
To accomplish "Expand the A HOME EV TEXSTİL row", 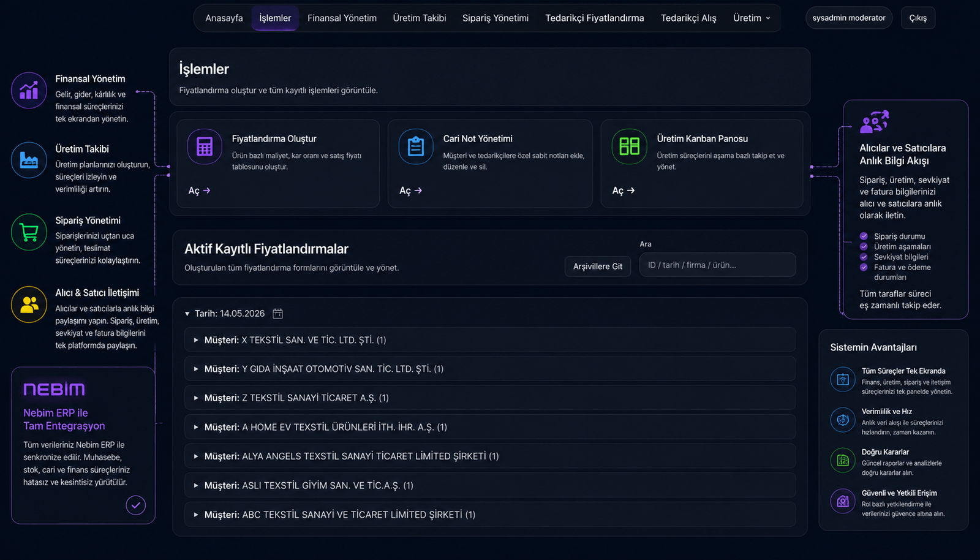I will tap(490, 427).
